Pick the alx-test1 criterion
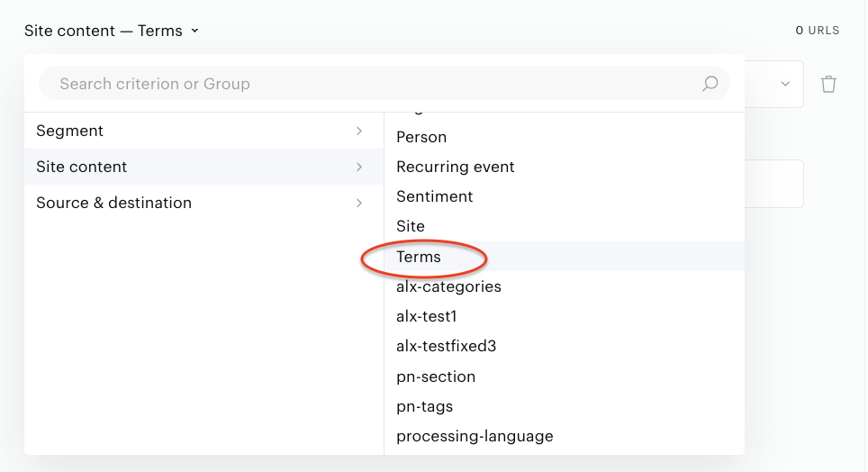The image size is (868, 472). pyautogui.click(x=564, y=316)
